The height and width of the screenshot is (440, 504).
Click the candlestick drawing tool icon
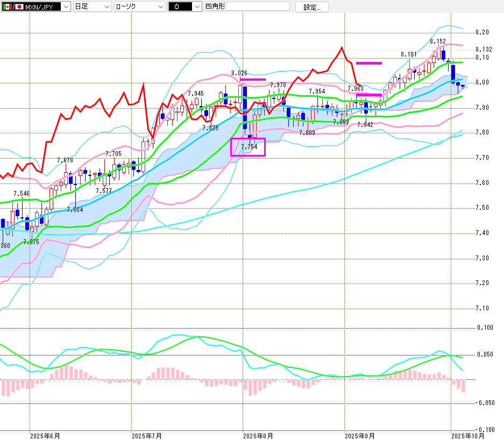(x=179, y=7)
